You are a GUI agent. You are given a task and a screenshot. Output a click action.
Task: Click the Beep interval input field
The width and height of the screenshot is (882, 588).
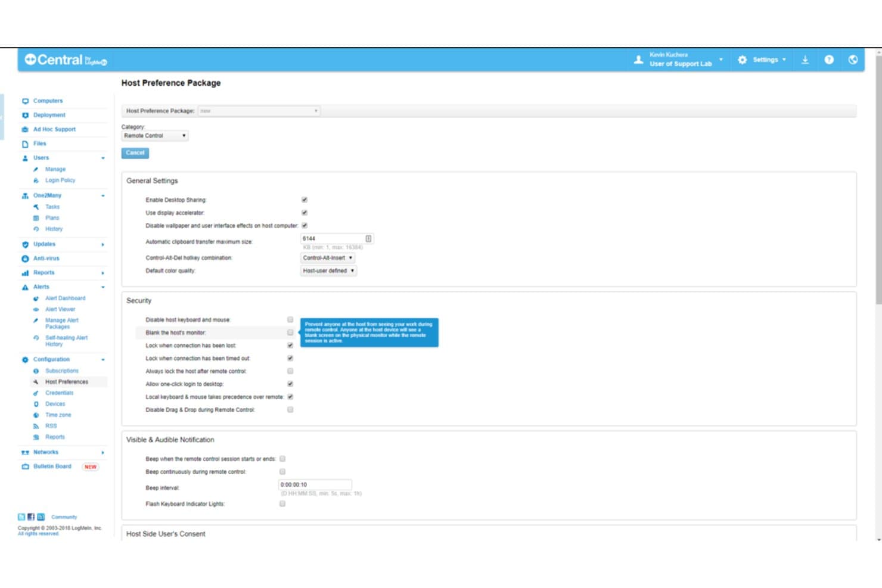click(x=315, y=485)
